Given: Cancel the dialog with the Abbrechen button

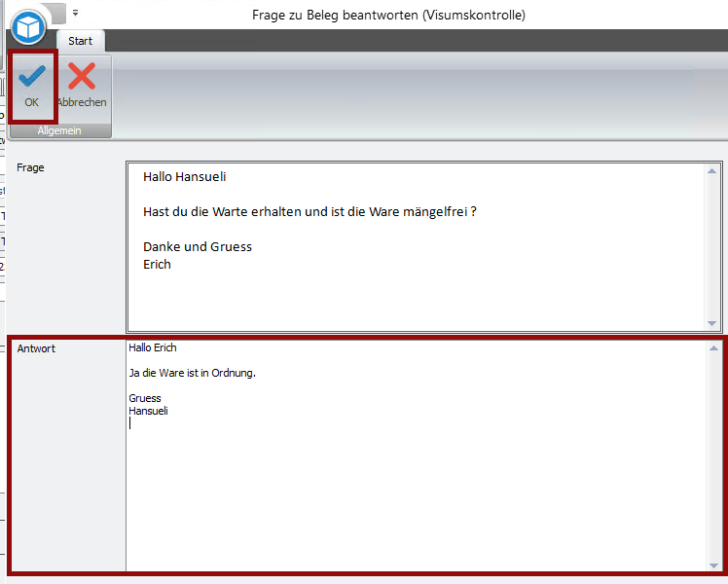Looking at the screenshot, I should (82, 87).
